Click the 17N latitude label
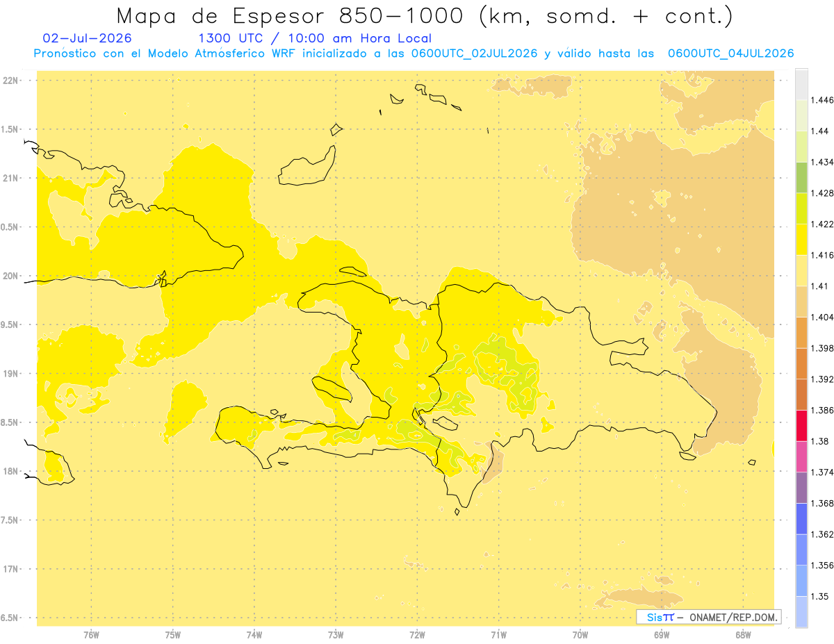The height and width of the screenshot is (644, 834). (x=11, y=569)
